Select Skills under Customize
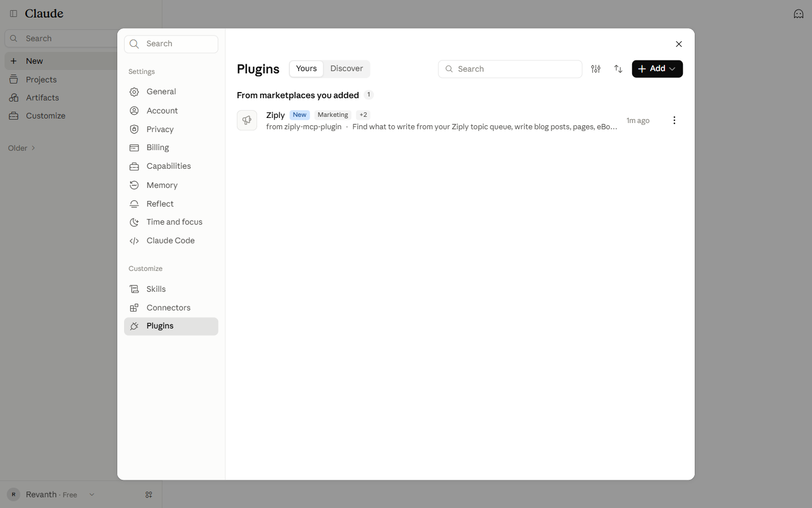Image resolution: width=812 pixels, height=508 pixels. 171,289
